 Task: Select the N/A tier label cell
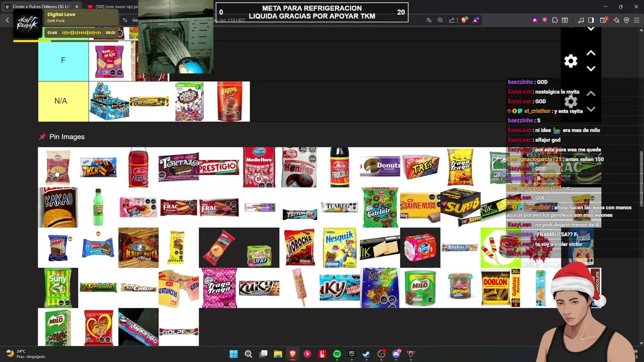(63, 101)
